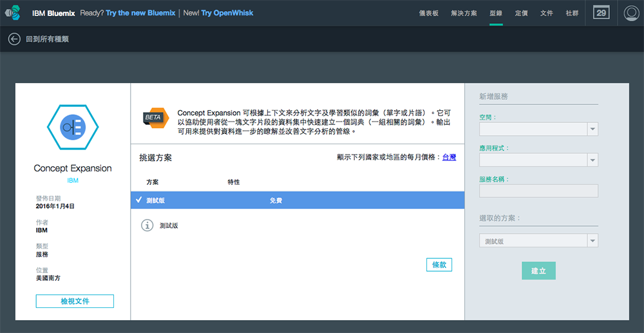The height and width of the screenshot is (333, 644).
Task: Click the 台灣 region link
Action: tap(449, 157)
